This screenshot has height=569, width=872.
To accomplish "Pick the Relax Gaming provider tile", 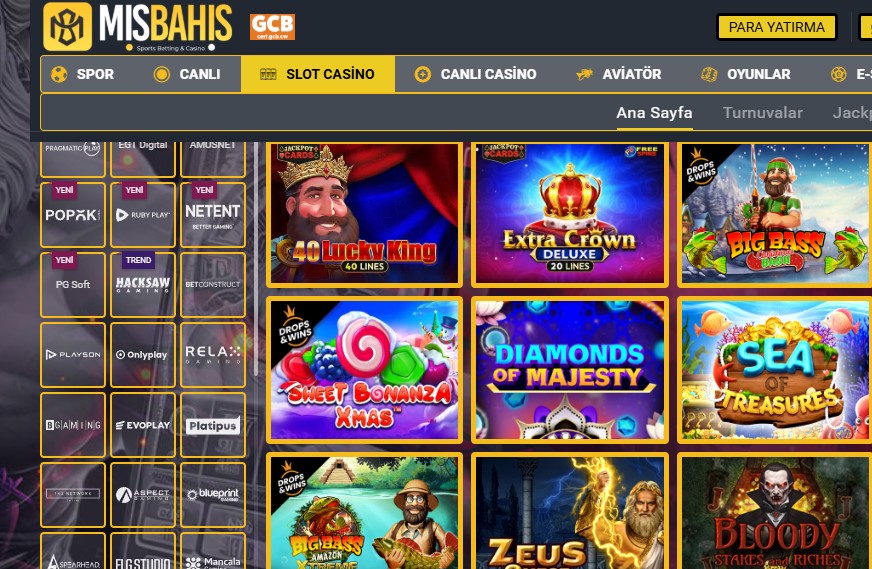I will pos(213,355).
